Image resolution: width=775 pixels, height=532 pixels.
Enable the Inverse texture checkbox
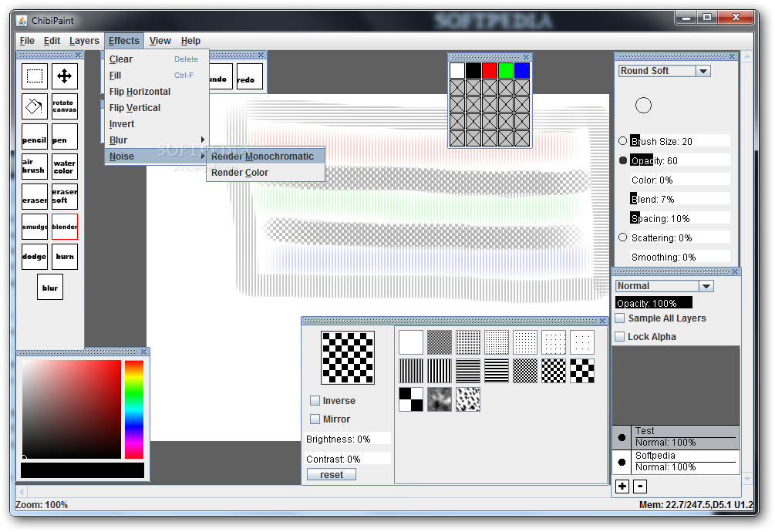coord(315,401)
